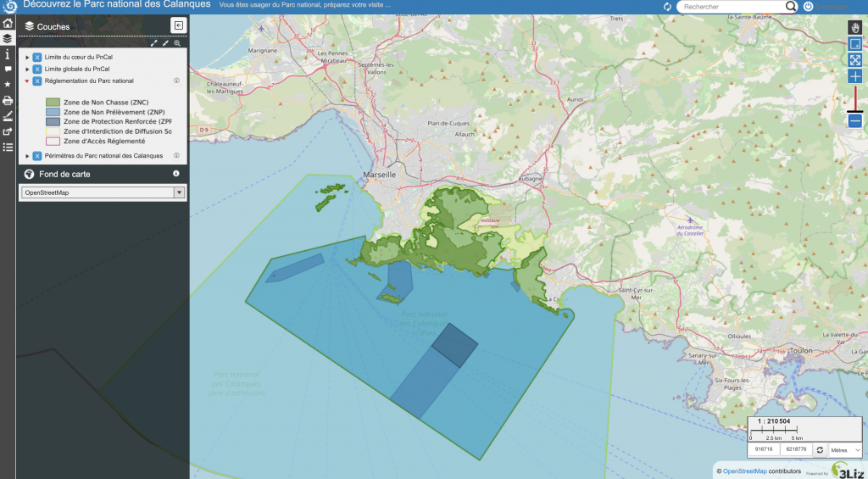Open the print tool in the sidebar
868x479 pixels.
8,100
